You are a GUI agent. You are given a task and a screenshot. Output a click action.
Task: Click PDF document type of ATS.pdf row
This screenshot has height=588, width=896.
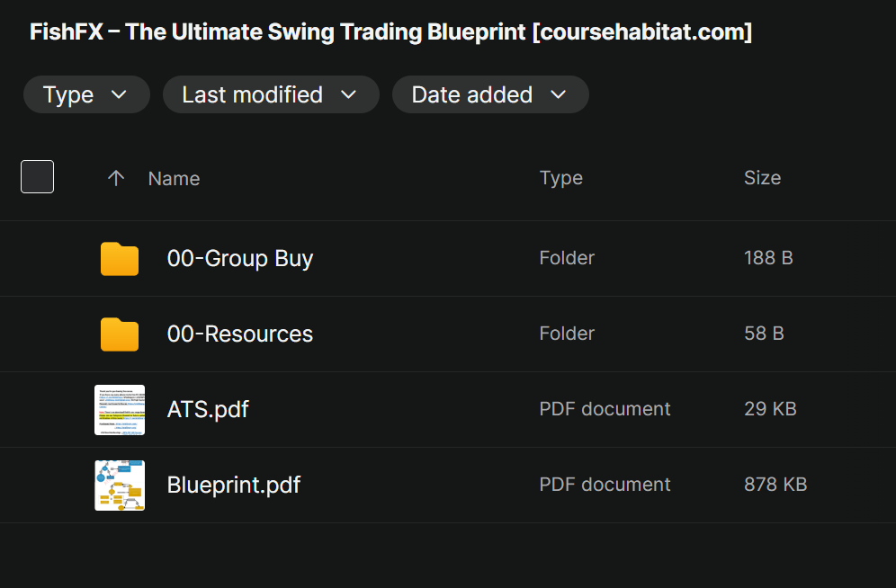tap(605, 409)
